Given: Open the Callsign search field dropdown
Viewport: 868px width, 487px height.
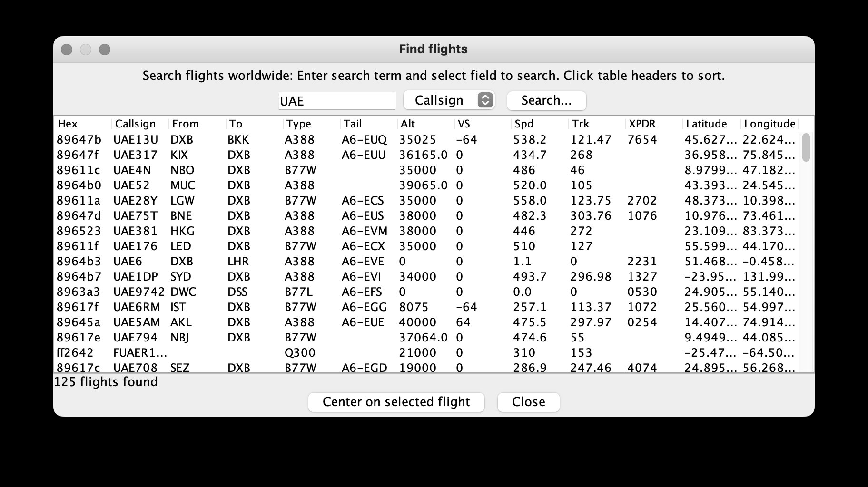Looking at the screenshot, I should pyautogui.click(x=449, y=100).
